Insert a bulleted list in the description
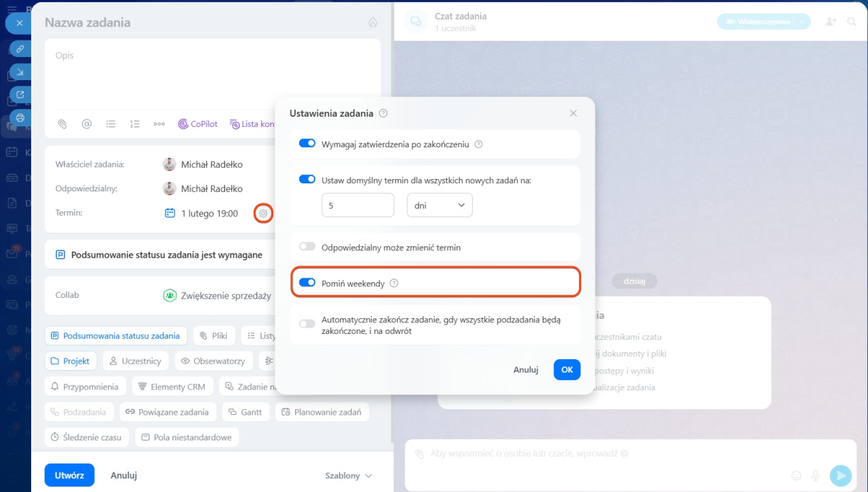 point(111,124)
